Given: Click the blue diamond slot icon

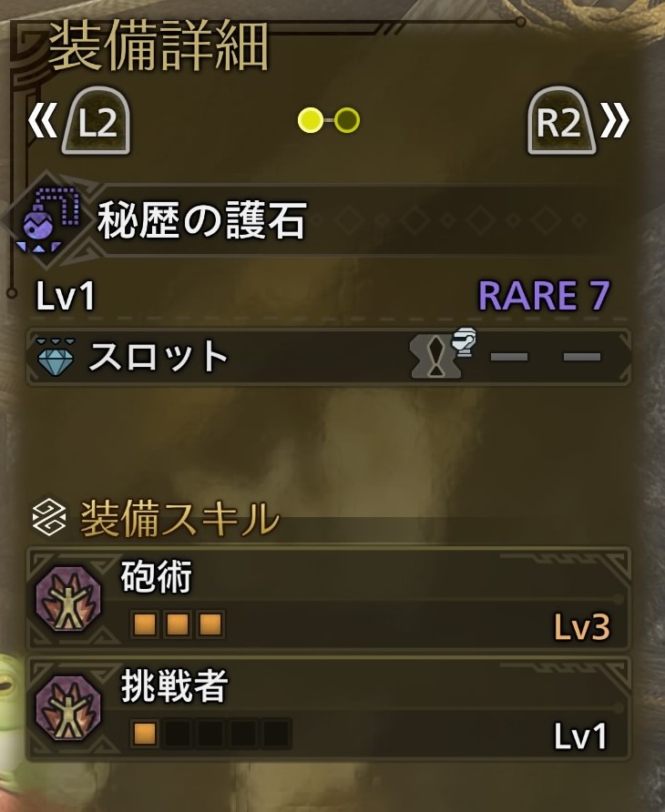Looking at the screenshot, I should coord(56,356).
